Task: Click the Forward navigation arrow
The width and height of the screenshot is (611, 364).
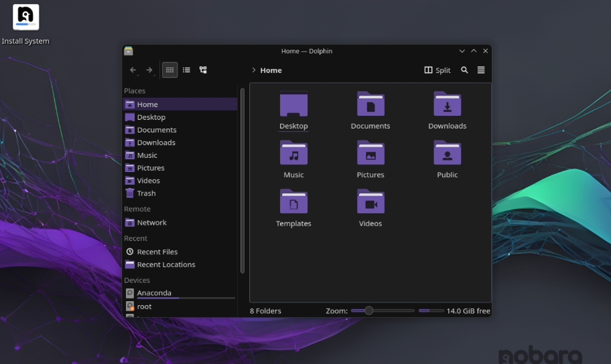Action: click(x=149, y=70)
